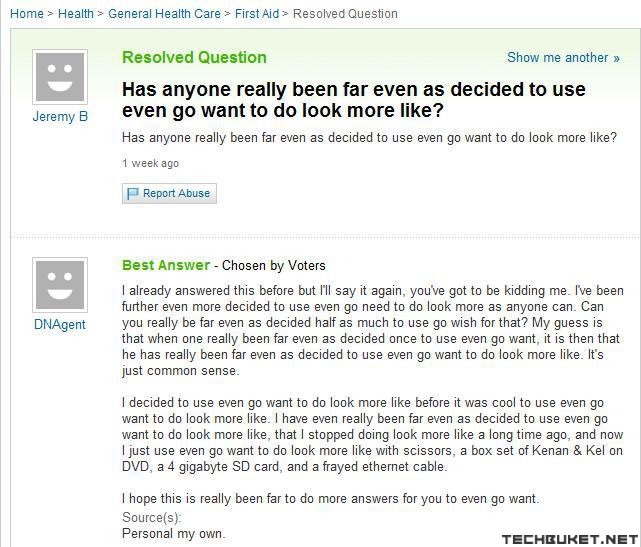Screen dimensions: 641x547
Task: Click the Resolved Question breadcrumb text
Action: 345,14
